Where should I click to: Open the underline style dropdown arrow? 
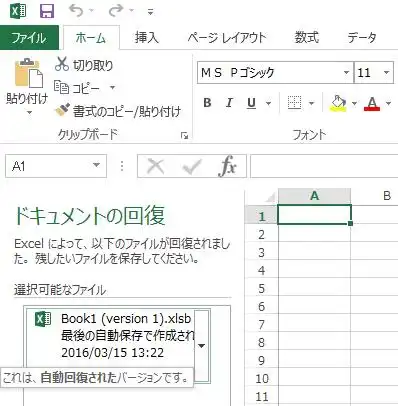pyautogui.click(x=268, y=103)
